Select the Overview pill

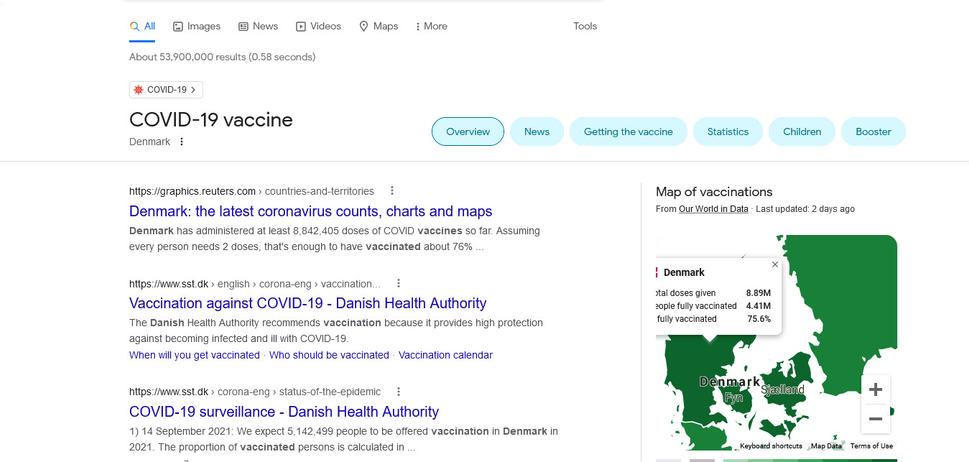pos(468,132)
